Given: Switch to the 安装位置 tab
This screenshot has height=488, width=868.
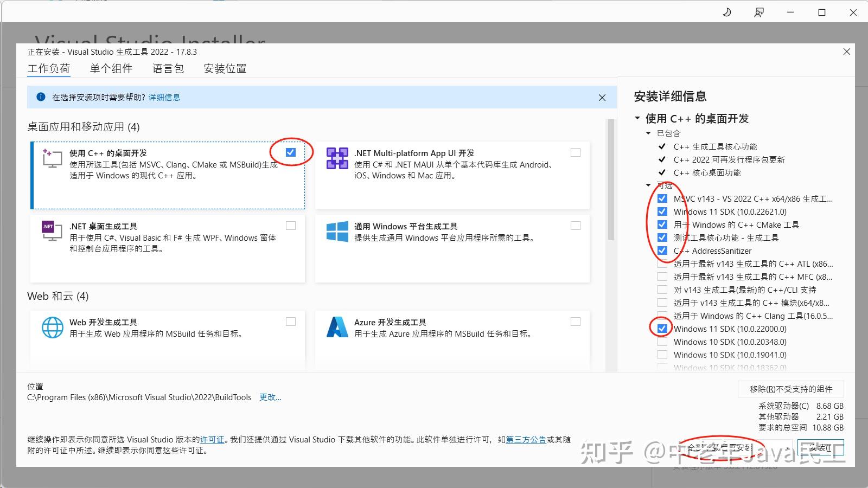Looking at the screenshot, I should click(225, 68).
